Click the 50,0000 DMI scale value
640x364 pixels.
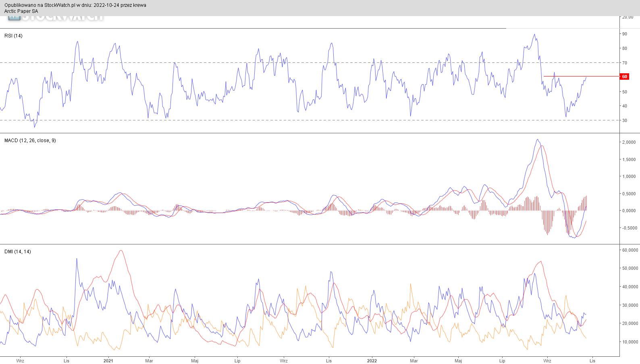coord(630,268)
